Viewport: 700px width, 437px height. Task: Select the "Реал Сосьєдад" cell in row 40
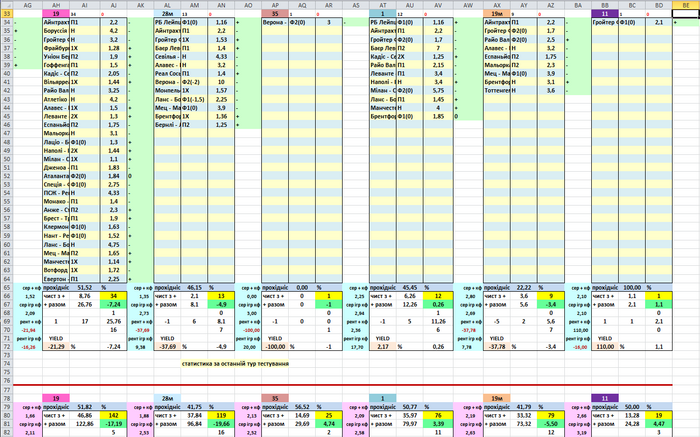pos(167,74)
